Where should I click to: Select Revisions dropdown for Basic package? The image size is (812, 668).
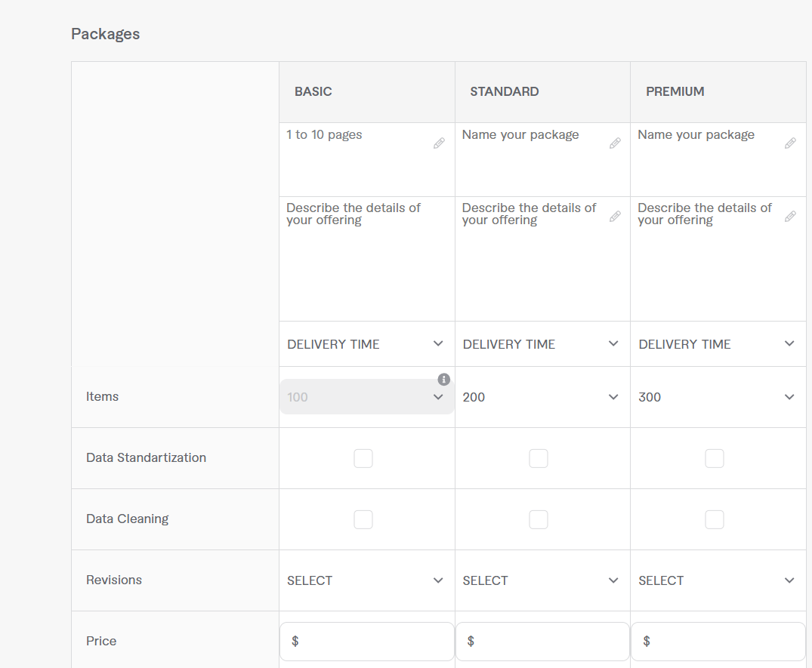[x=366, y=580]
